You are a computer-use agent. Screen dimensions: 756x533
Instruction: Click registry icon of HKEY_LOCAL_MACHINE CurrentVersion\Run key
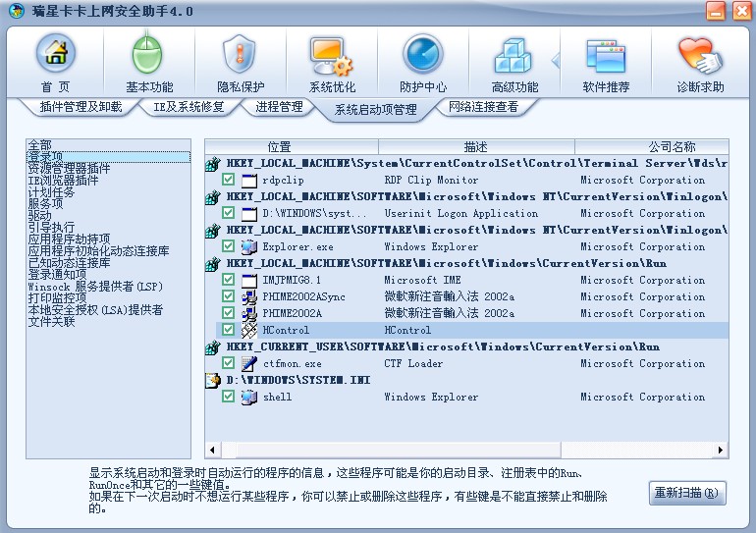coord(213,264)
